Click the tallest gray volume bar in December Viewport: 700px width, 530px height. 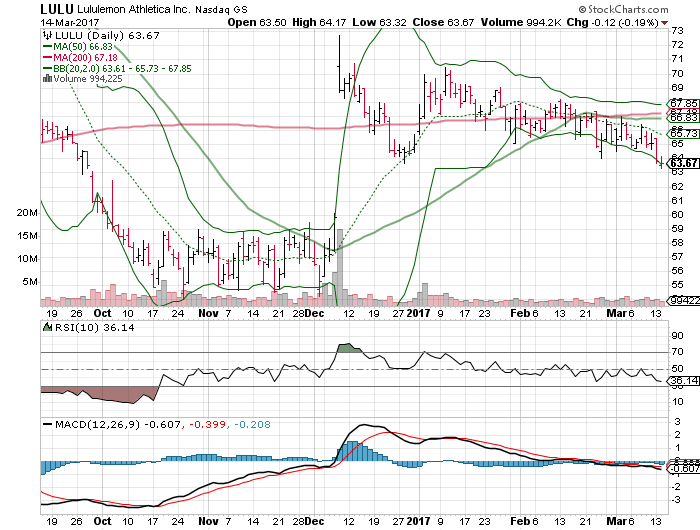point(340,267)
